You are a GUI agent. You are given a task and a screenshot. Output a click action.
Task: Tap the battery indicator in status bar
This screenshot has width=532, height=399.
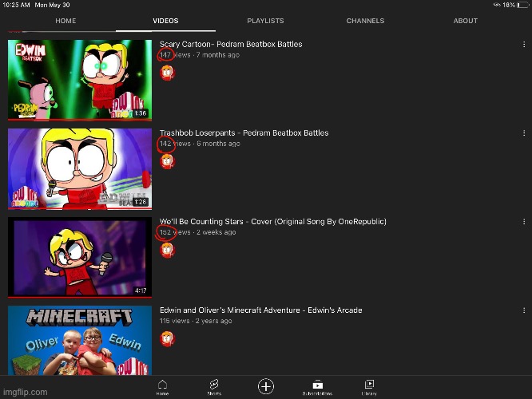(x=522, y=5)
